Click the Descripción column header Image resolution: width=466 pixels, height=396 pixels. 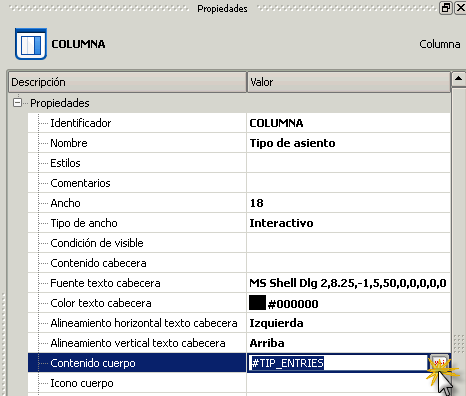tap(127, 82)
